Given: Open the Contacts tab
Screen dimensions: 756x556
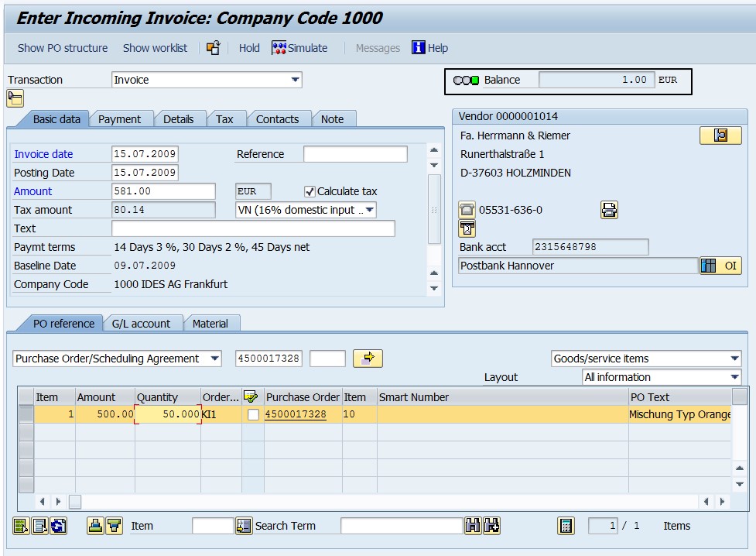Looking at the screenshot, I should (x=277, y=119).
